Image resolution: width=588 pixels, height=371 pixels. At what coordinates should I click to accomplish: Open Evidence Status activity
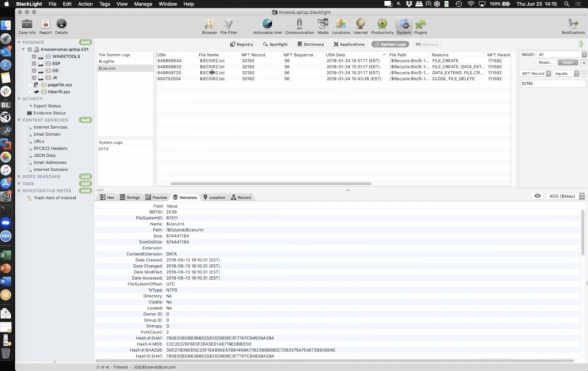49,113
